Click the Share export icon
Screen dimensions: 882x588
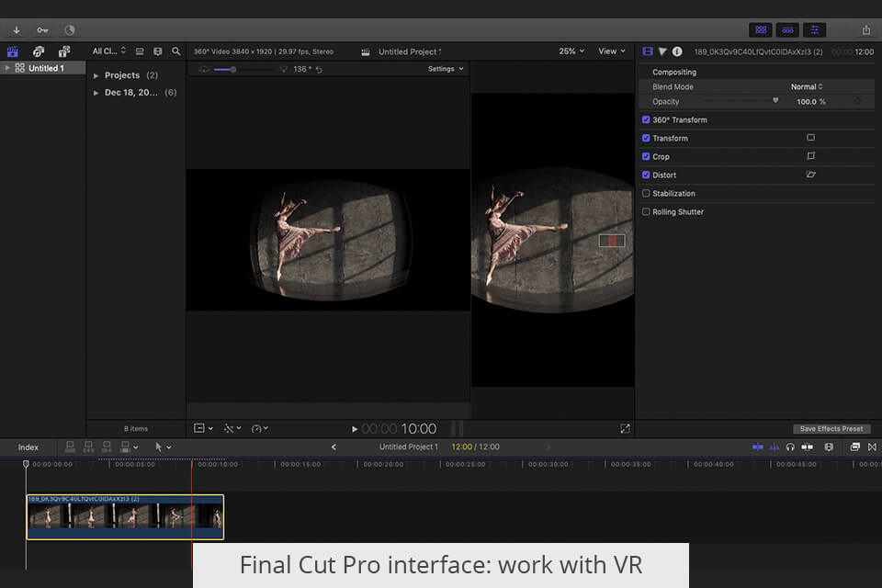point(865,29)
